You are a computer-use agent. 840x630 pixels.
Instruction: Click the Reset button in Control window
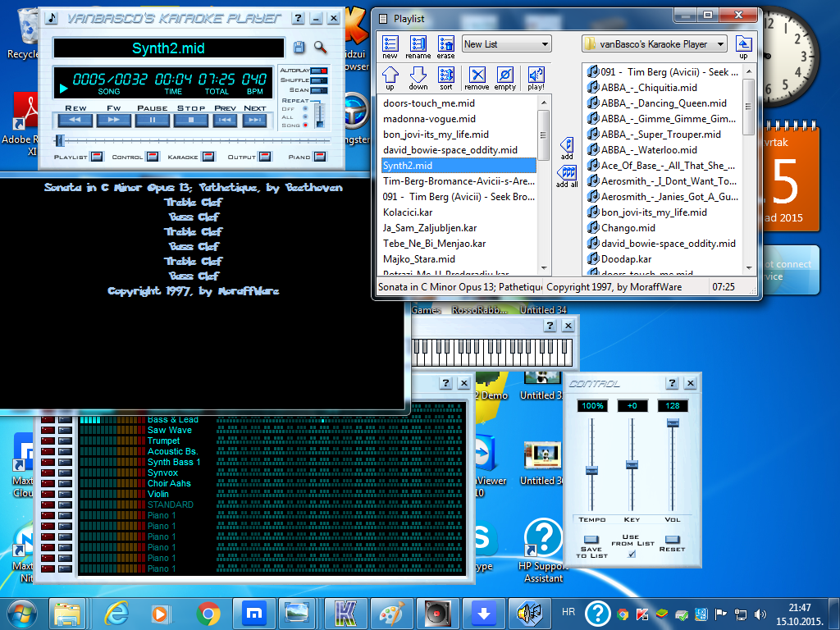point(672,540)
